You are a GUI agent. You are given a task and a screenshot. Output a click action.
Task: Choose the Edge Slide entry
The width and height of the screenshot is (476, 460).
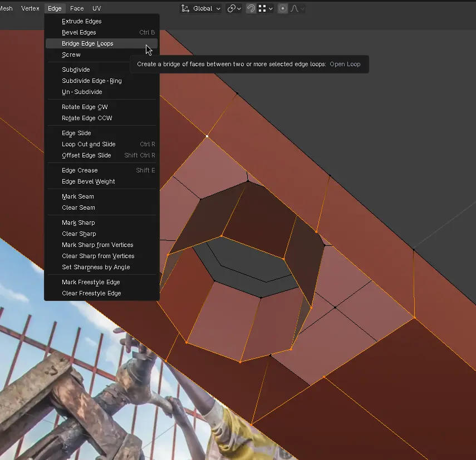[x=102, y=133]
